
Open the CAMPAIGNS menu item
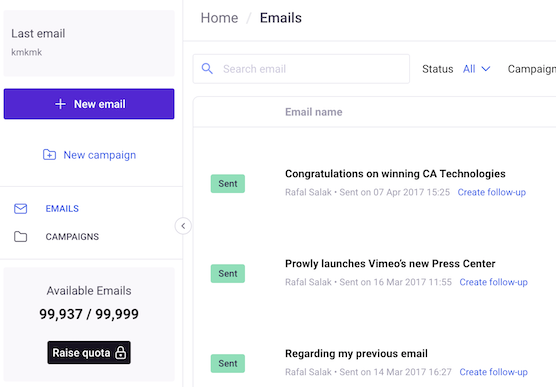72,237
